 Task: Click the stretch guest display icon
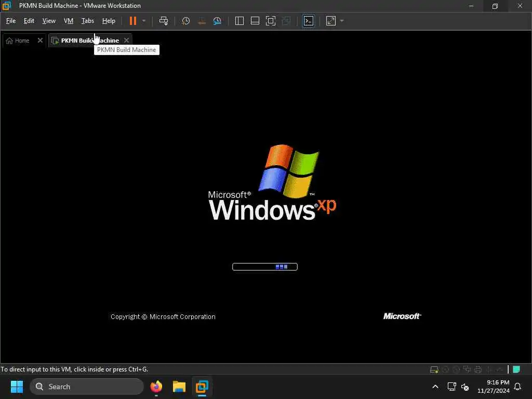[331, 21]
